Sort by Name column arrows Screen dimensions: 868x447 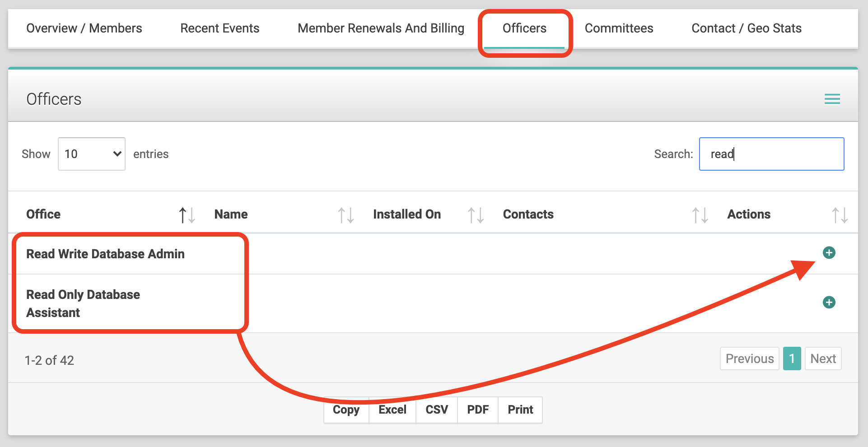(x=346, y=215)
